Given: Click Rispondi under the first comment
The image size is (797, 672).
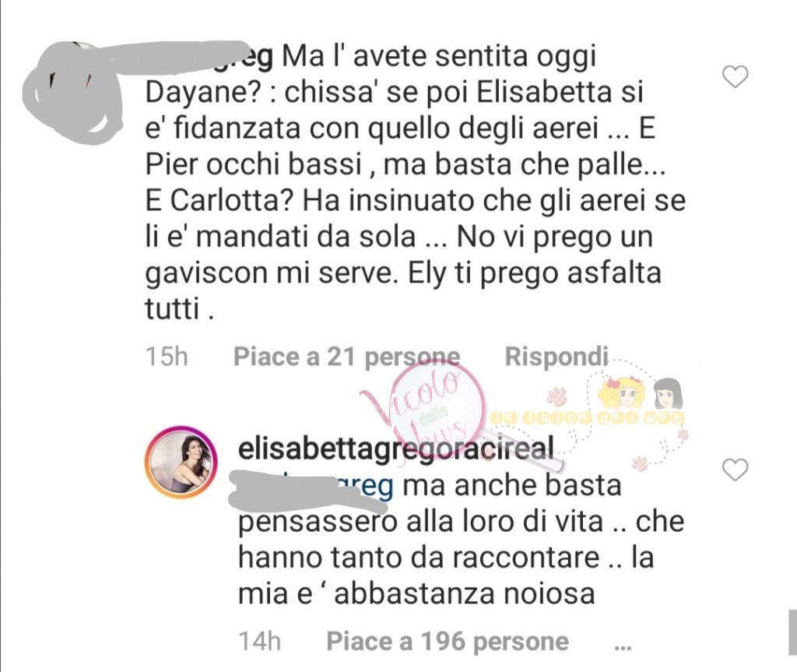Looking at the screenshot, I should (556, 357).
